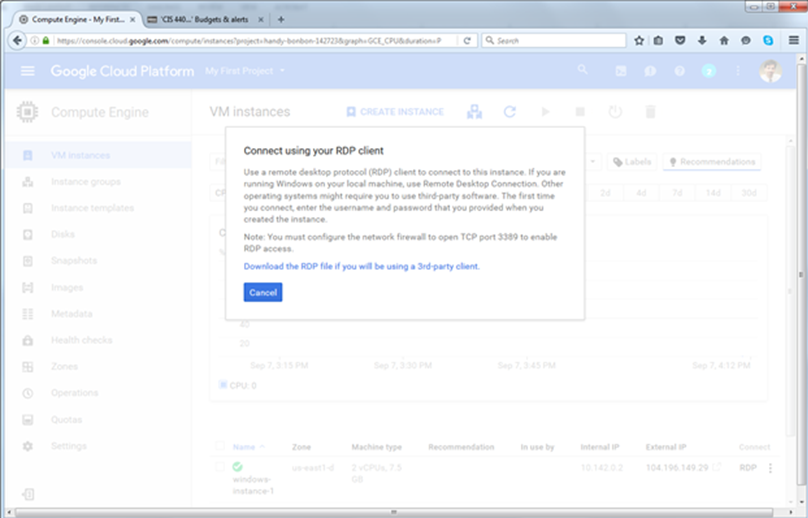This screenshot has width=808, height=518.
Task: Switch to the Budgets & alerts tab
Action: coord(206,20)
